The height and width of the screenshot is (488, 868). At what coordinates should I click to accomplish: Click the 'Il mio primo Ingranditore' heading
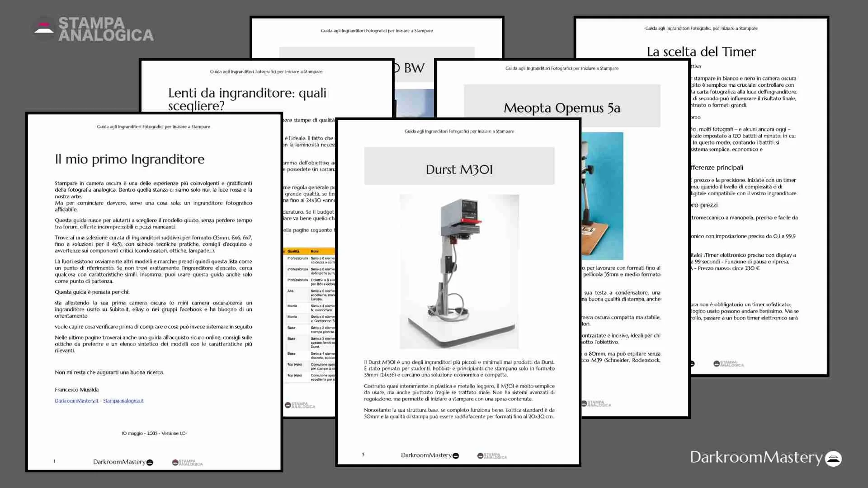click(130, 159)
